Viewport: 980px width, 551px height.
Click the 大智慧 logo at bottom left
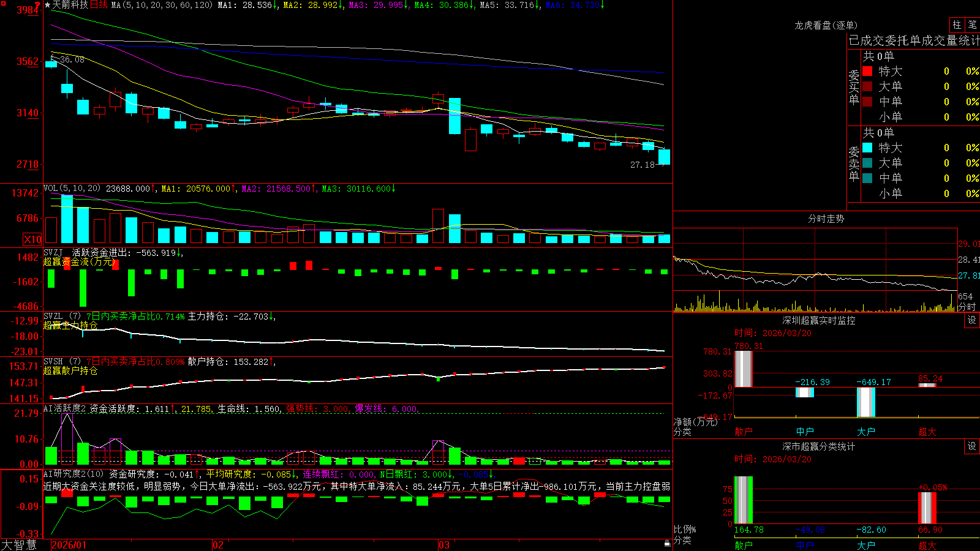pyautogui.click(x=19, y=544)
